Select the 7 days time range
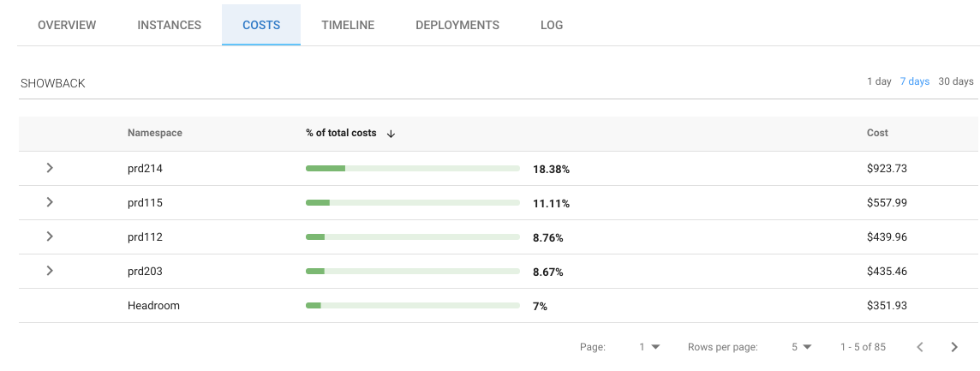The height and width of the screenshot is (371, 980). 914,81
